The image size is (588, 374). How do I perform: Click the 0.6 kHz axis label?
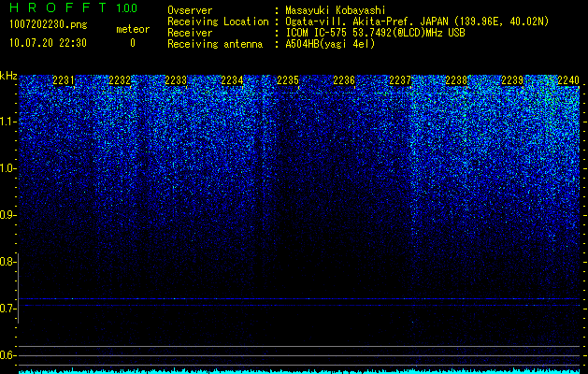tap(7, 355)
